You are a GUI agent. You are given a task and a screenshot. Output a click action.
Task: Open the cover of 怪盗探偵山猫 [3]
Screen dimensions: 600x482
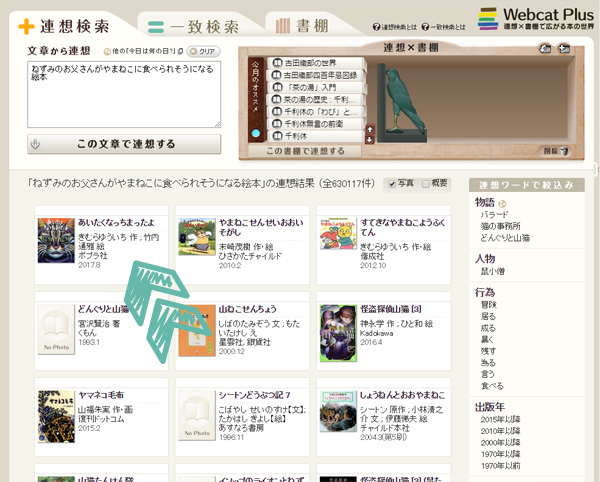click(x=338, y=333)
